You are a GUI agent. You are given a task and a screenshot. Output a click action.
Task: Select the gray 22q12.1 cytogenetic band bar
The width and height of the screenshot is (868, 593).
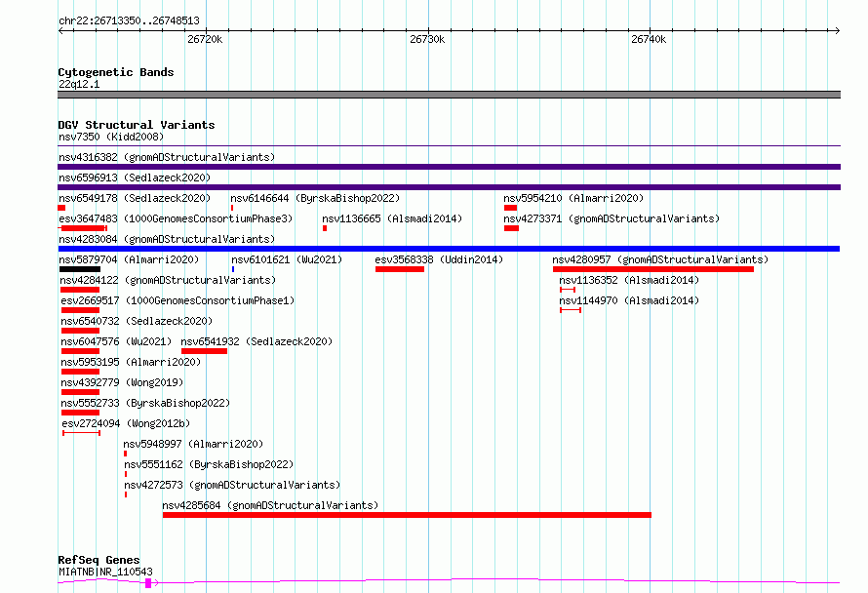point(449,95)
